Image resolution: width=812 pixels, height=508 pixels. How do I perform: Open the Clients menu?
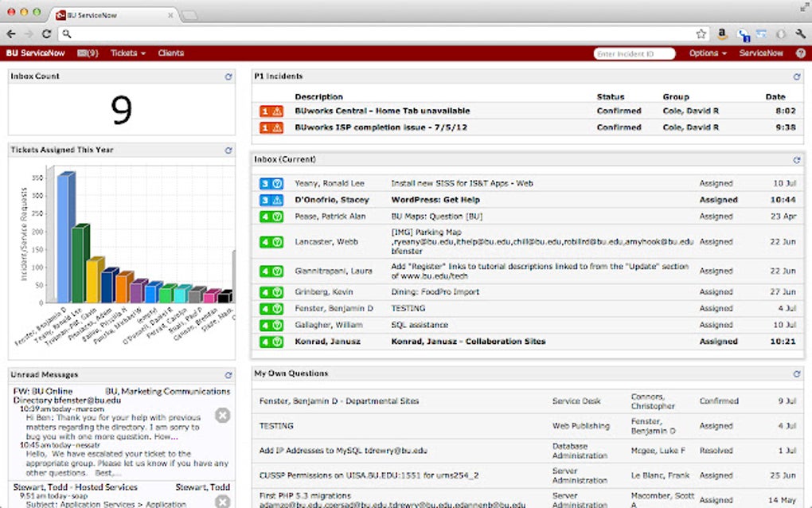pos(171,53)
